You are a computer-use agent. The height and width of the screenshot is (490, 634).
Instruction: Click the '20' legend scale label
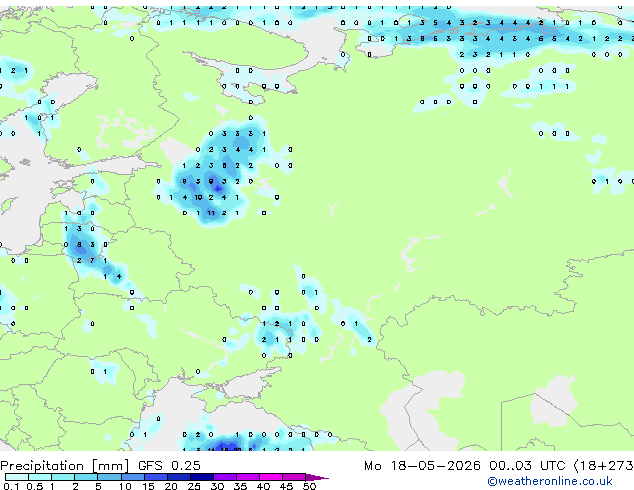171,486
